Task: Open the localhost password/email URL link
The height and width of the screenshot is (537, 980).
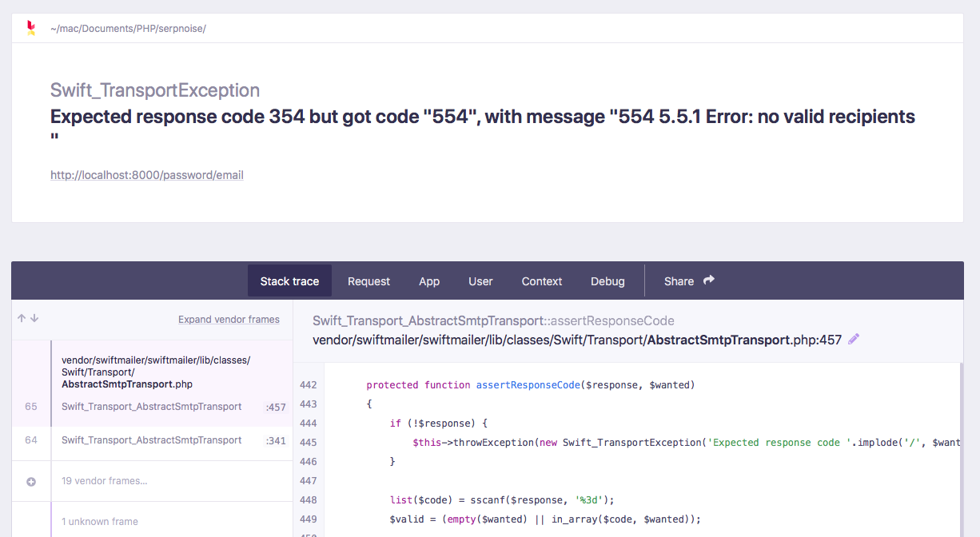Action: point(147,175)
